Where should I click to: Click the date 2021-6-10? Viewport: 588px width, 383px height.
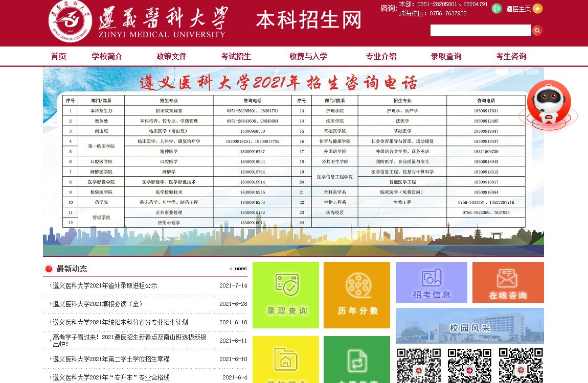coord(233,358)
